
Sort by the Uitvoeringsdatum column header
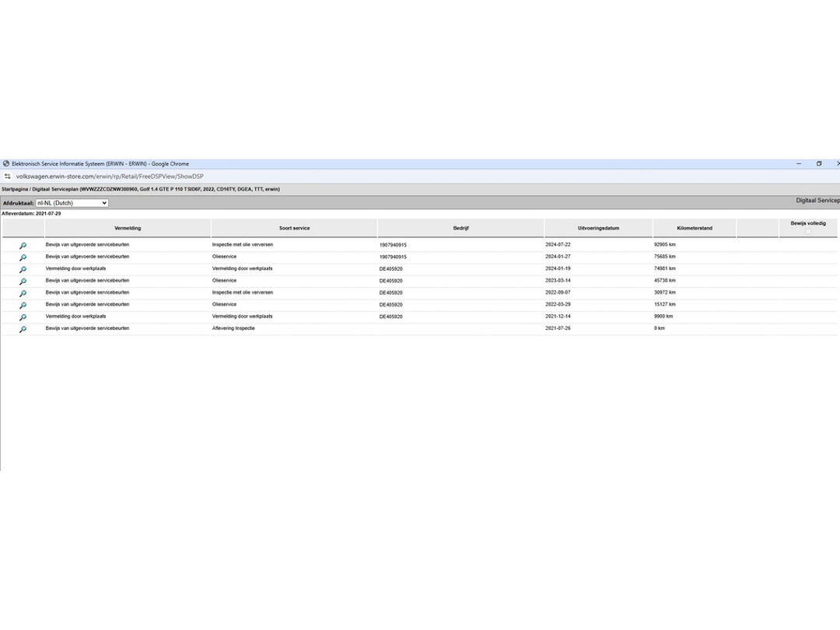598,228
